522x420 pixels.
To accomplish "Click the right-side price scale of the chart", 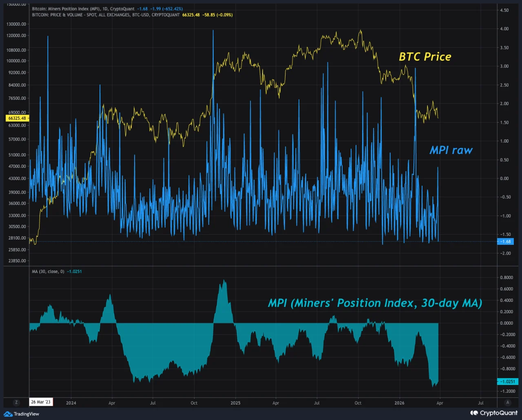I will point(505,143).
